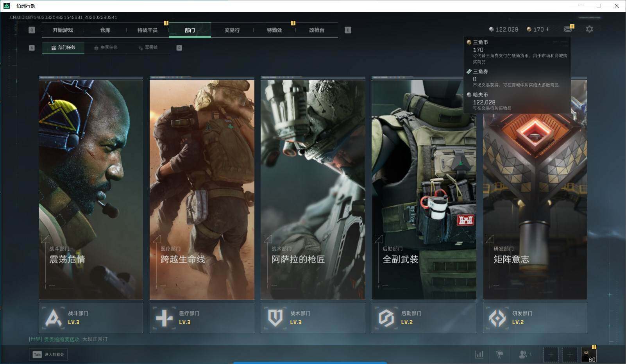Click the first empty squad slot plus
The height and width of the screenshot is (364, 626).
coord(551,354)
